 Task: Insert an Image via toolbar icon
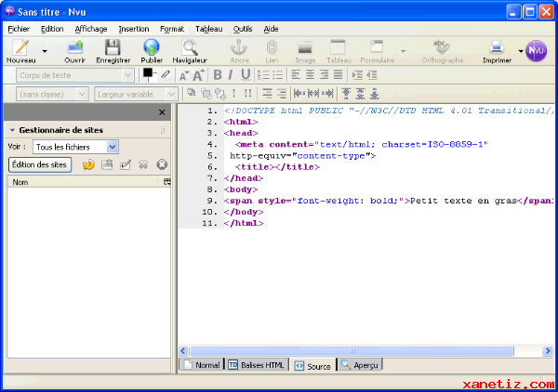(305, 47)
